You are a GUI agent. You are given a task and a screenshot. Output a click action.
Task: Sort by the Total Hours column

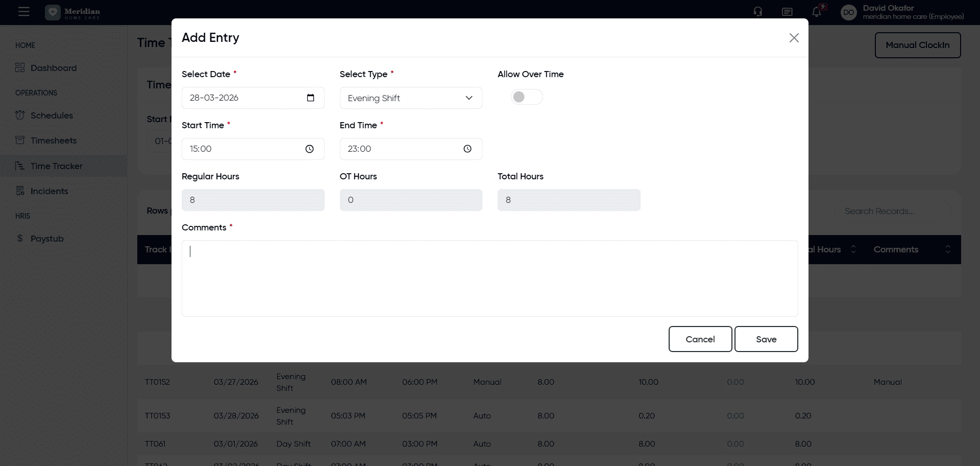point(853,249)
